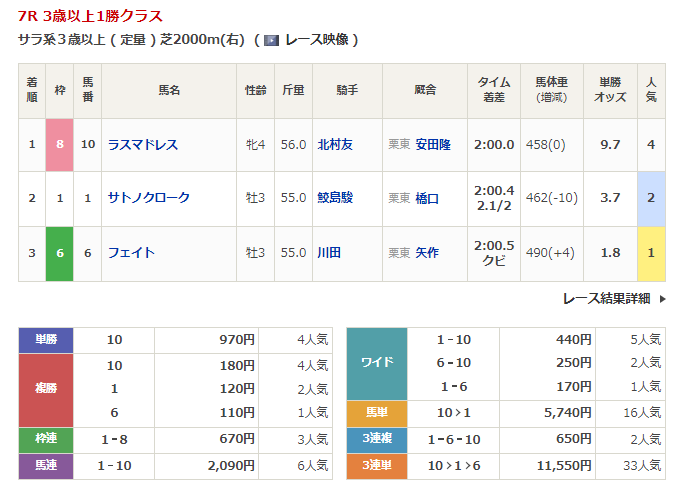Open trainer 橋口 page

pos(427,198)
